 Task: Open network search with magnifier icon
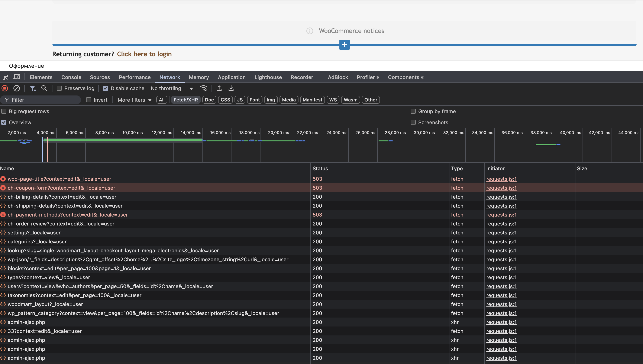click(x=44, y=88)
